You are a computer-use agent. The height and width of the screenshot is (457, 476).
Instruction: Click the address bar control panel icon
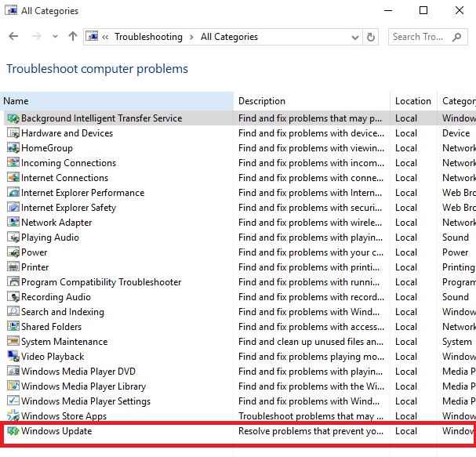(x=93, y=37)
